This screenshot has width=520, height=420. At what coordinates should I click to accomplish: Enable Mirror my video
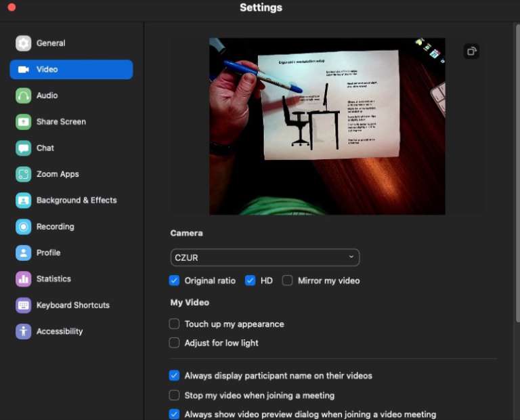coord(288,280)
